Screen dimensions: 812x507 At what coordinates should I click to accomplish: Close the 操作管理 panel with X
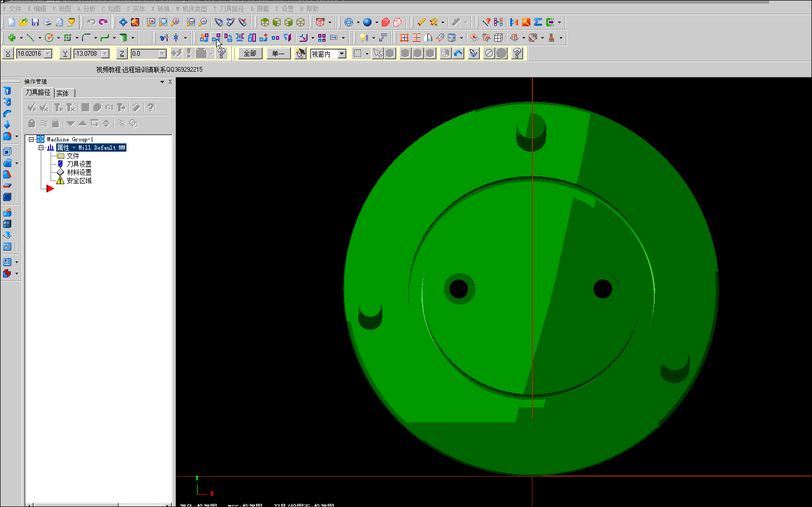170,81
